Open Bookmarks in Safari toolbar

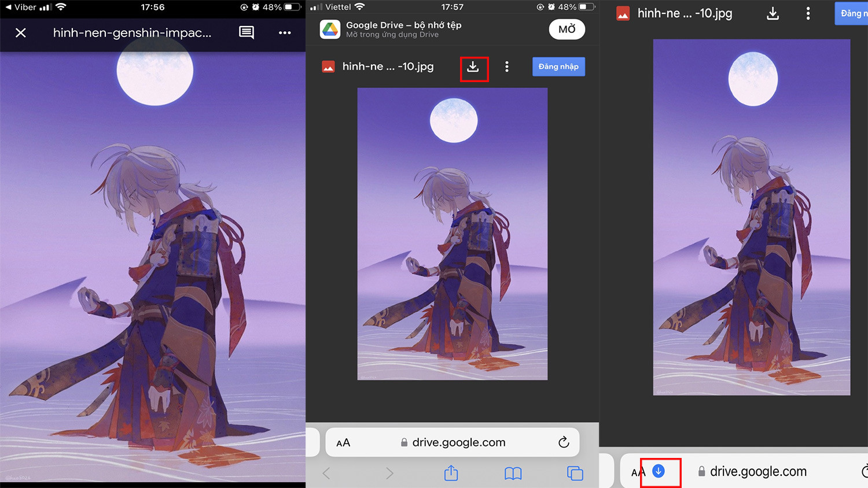[513, 474]
